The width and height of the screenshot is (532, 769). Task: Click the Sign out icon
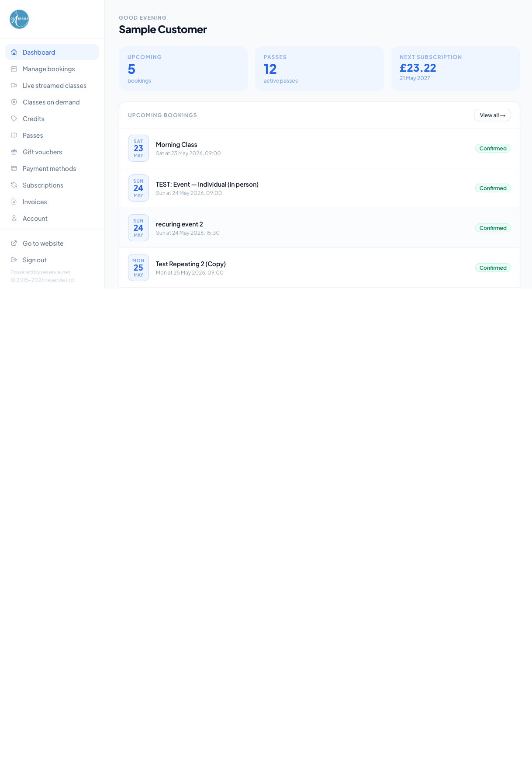(x=14, y=260)
